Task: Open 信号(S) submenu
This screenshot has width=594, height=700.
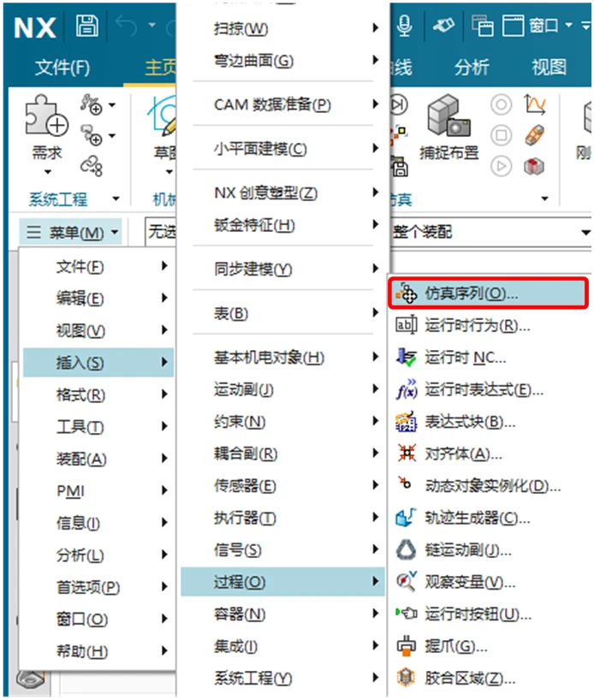Action: (282, 550)
